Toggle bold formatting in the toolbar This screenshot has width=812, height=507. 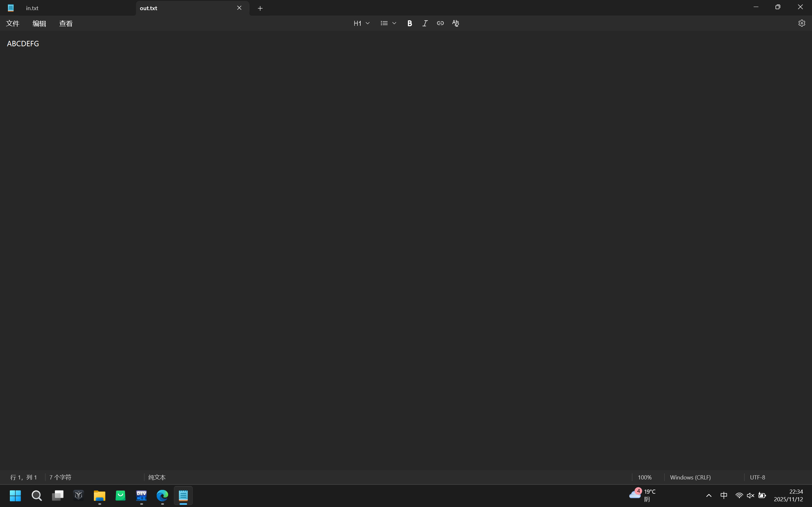coord(409,23)
